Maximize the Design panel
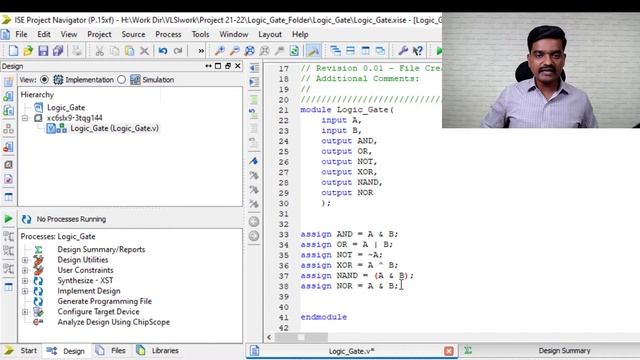 tap(218, 66)
